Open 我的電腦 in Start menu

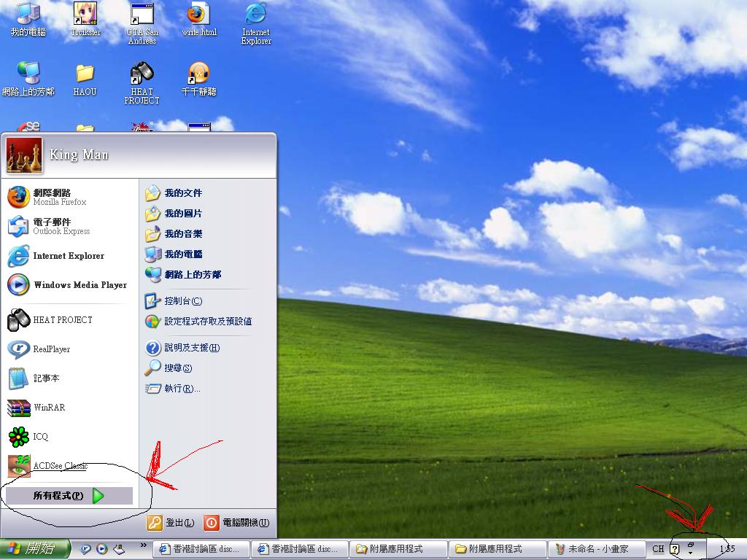click(x=174, y=254)
